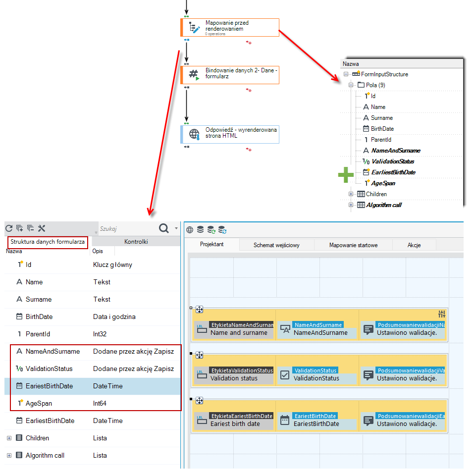475x476 pixels.
Task: Collapse the Pola (9) folder node
Action: (x=351, y=85)
